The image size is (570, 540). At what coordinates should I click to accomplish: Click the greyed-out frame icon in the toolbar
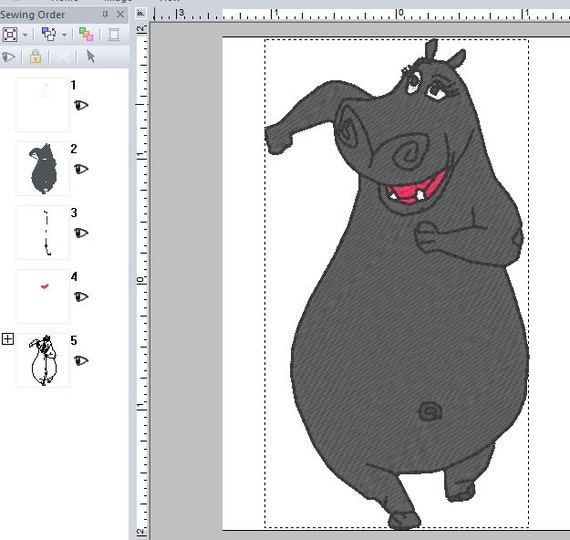click(114, 35)
